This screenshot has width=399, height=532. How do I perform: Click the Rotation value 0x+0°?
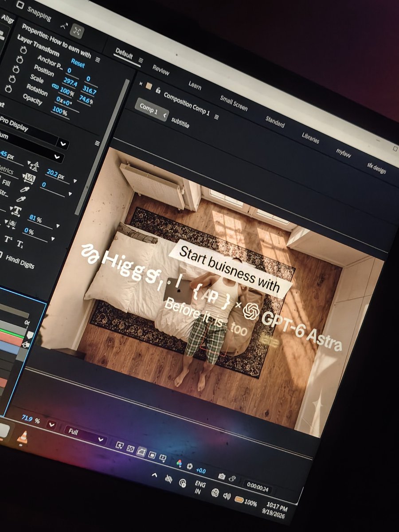63,101
